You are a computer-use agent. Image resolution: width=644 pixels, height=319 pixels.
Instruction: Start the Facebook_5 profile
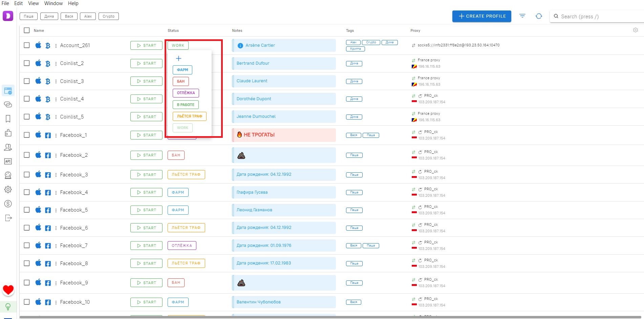tap(146, 210)
